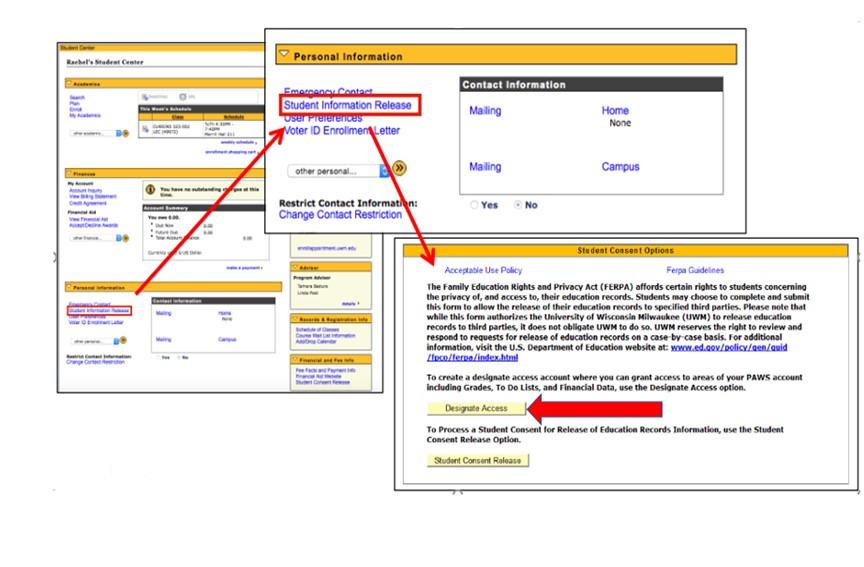Open the Acceptable Use Policy link
864x567 pixels.
(x=483, y=270)
